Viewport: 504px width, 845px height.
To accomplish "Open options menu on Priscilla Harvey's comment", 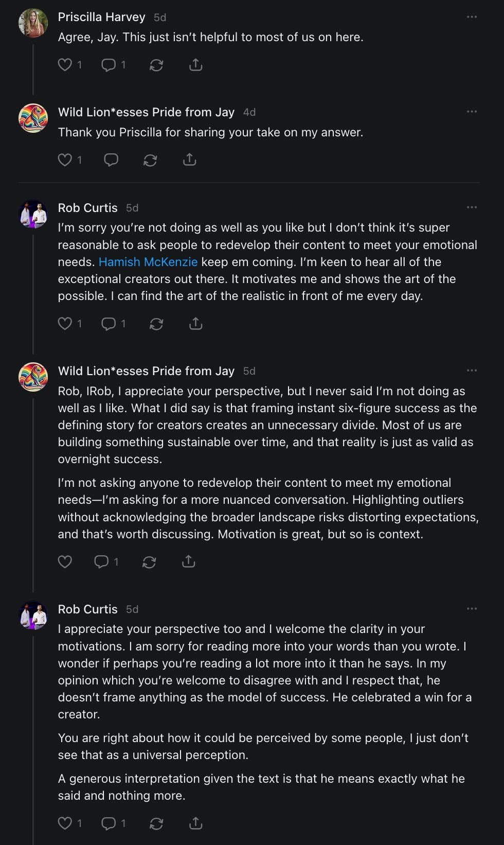I will pos(472,17).
